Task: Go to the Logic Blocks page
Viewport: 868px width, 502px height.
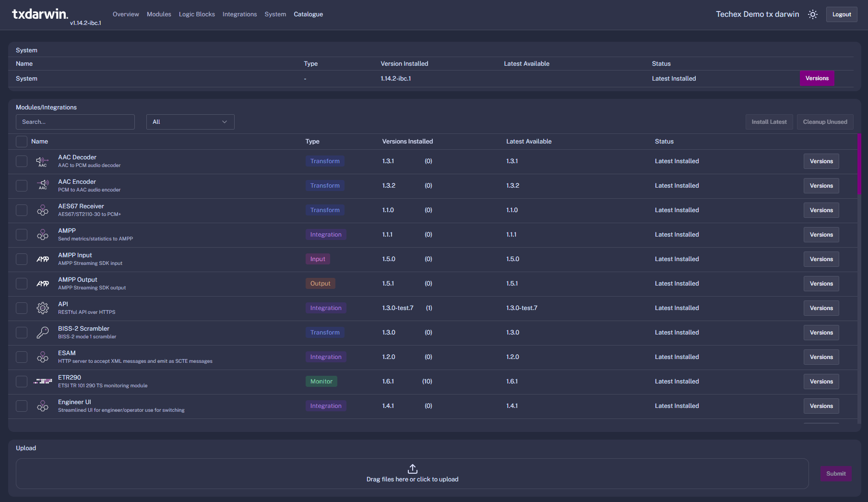Action: [197, 14]
